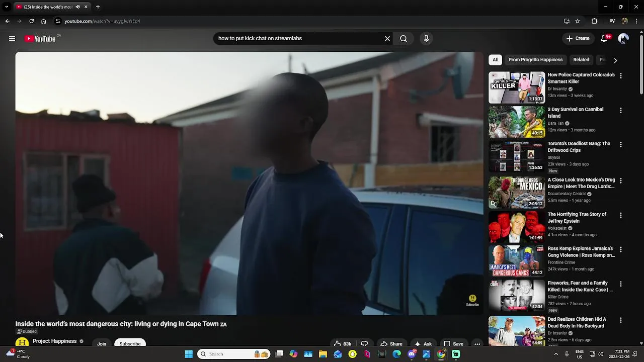Open the browser extensions puzzle icon

(594, 21)
